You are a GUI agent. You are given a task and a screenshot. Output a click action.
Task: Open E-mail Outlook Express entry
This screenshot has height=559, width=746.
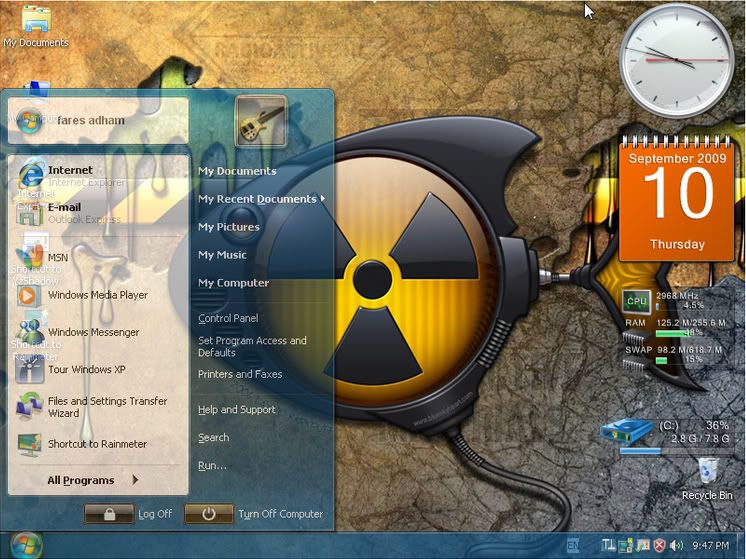[98, 213]
